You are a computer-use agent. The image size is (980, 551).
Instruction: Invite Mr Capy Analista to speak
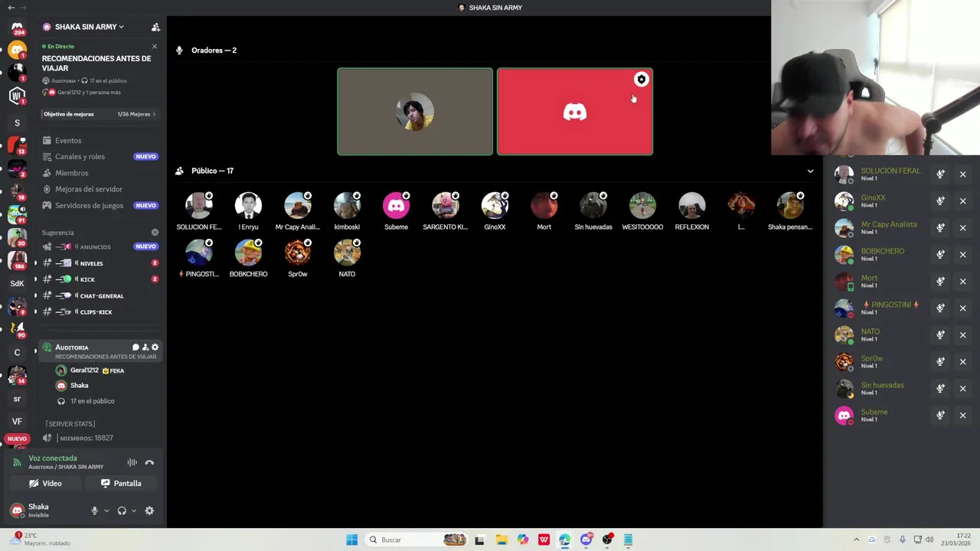[940, 228]
